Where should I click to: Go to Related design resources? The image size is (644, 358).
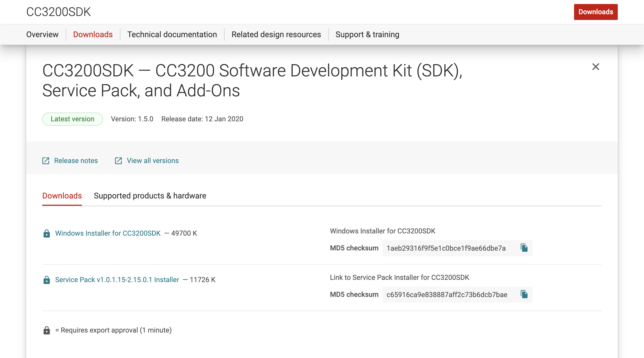coord(276,34)
